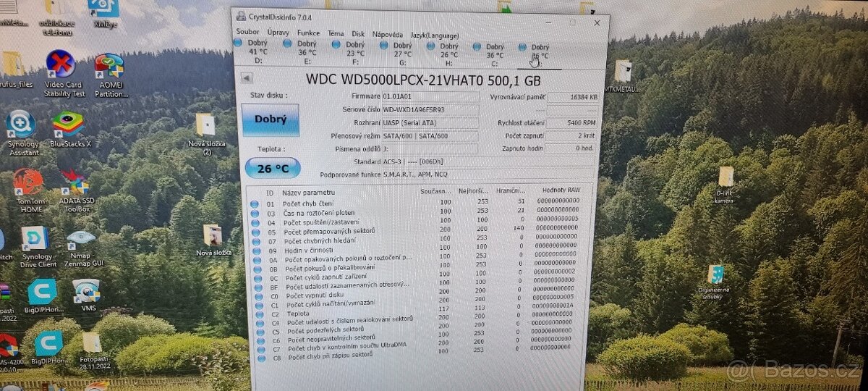Click the 16384 KB buffer size field
Viewport: 868px width, 391px height.
(573, 96)
